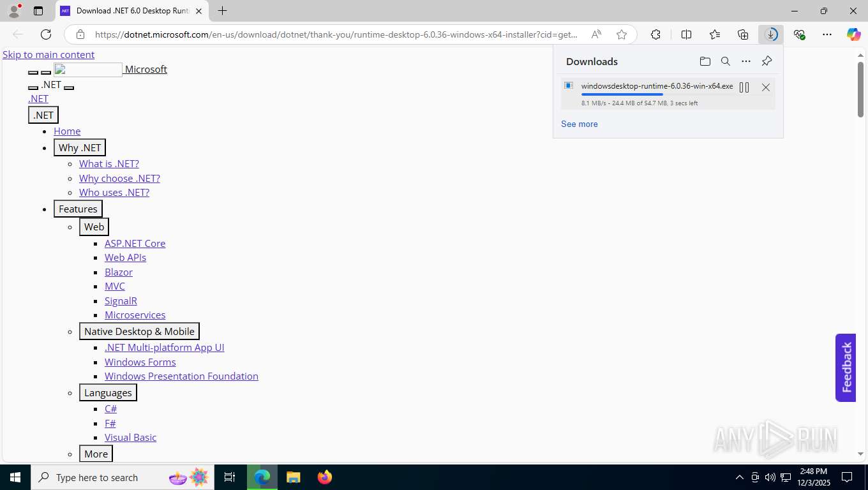The image size is (868, 490).
Task: Open Blazor link
Action: tap(119, 272)
